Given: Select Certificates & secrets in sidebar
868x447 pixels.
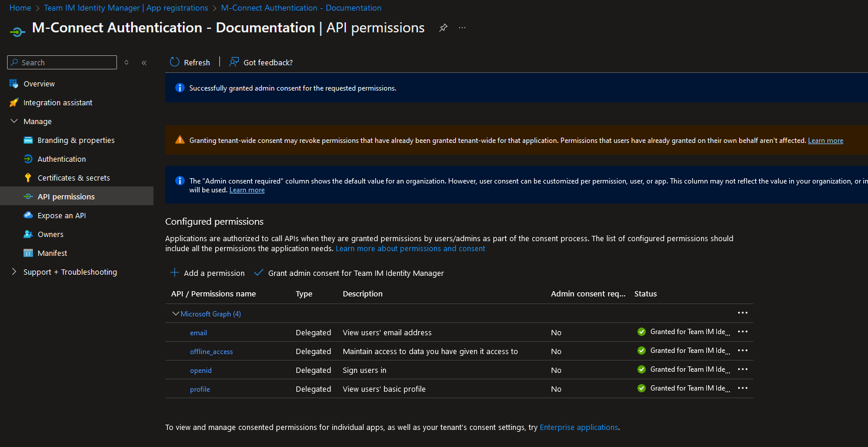Looking at the screenshot, I should click(x=28, y=177).
